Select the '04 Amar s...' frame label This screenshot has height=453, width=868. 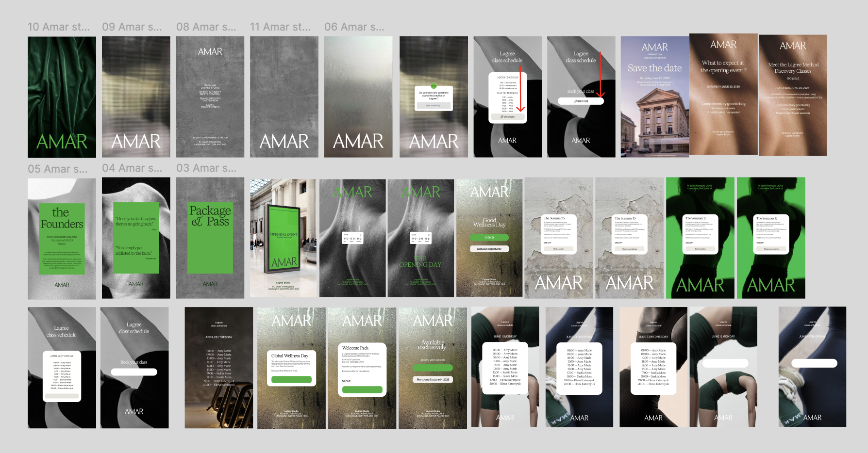[132, 168]
